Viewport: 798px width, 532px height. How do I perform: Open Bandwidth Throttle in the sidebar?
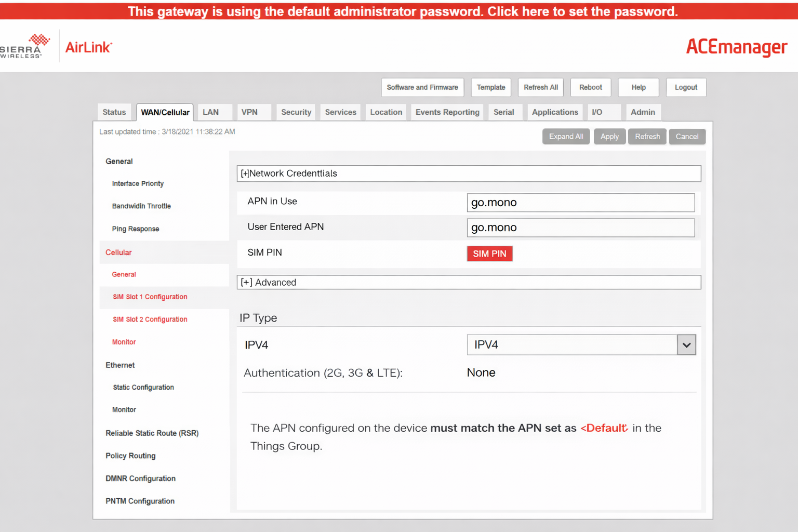[x=141, y=206]
